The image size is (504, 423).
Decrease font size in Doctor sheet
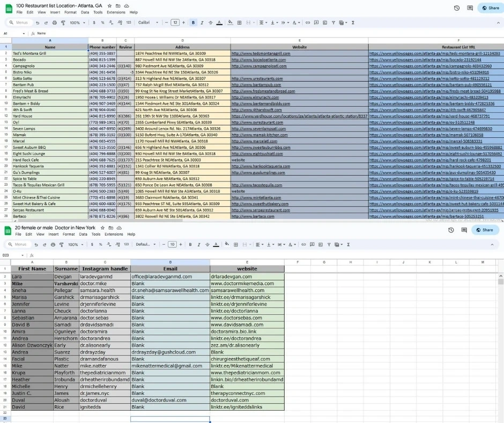pos(164,245)
